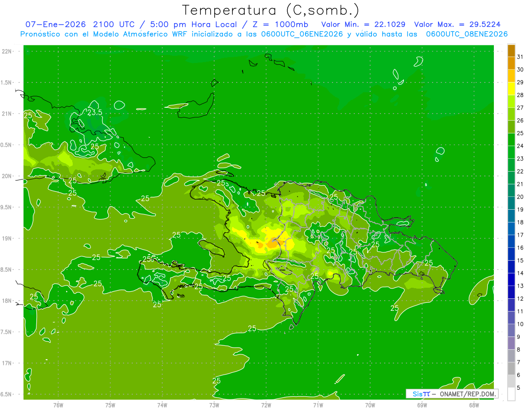The width and height of the screenshot is (532, 411).
Task: Click the title "Temperatura (C,somb.)"
Action: [270, 11]
